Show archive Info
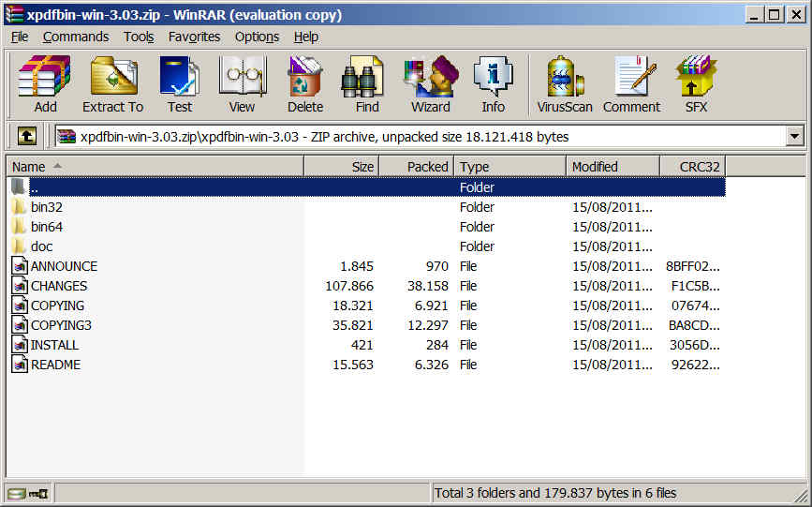The image size is (812, 507). coord(493,85)
